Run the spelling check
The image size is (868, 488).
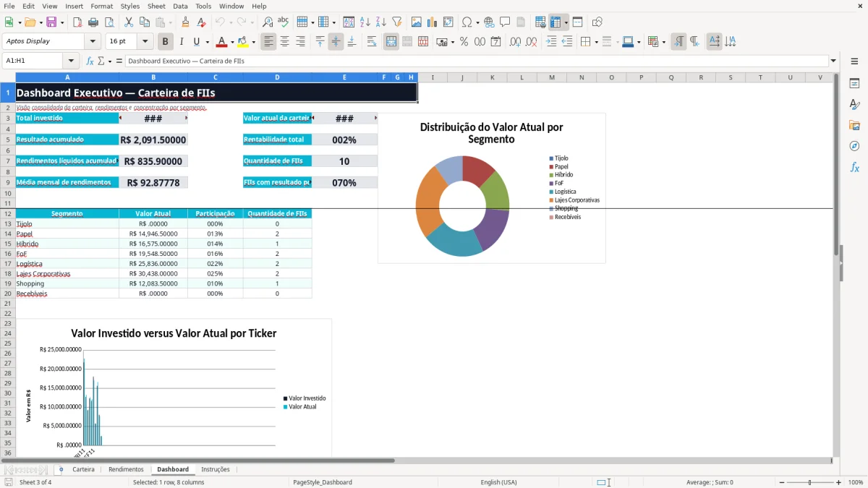coord(283,22)
